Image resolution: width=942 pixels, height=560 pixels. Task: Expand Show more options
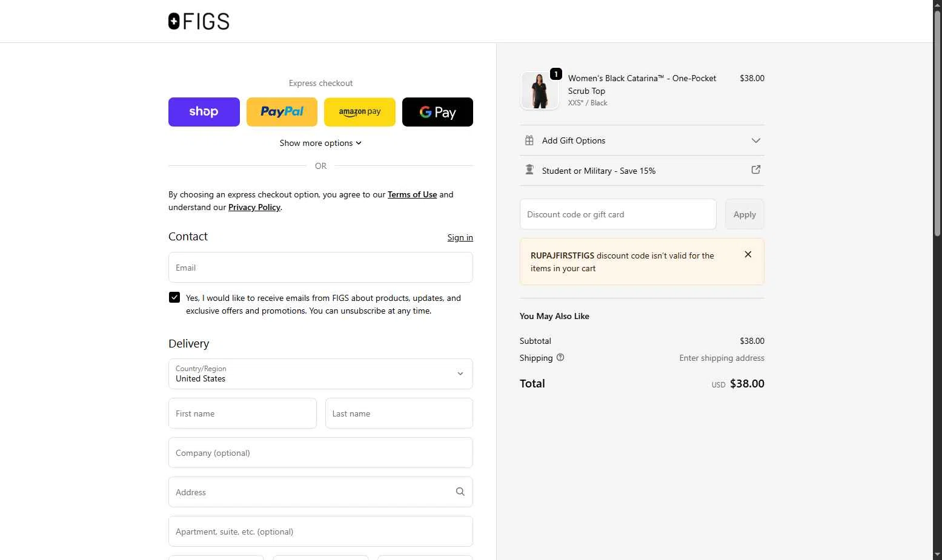coord(320,143)
